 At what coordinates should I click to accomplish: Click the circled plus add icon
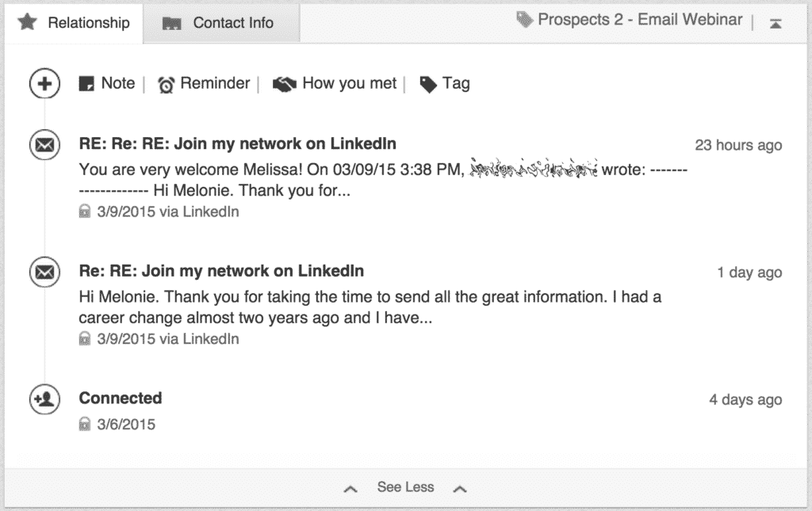45,84
